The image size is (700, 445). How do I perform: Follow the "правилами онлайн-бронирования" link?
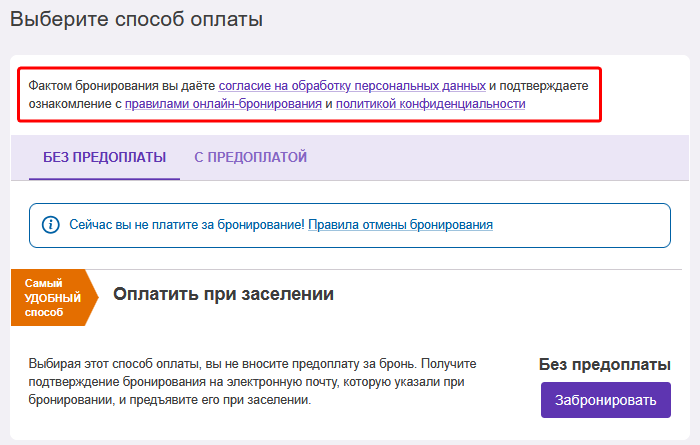[223, 104]
